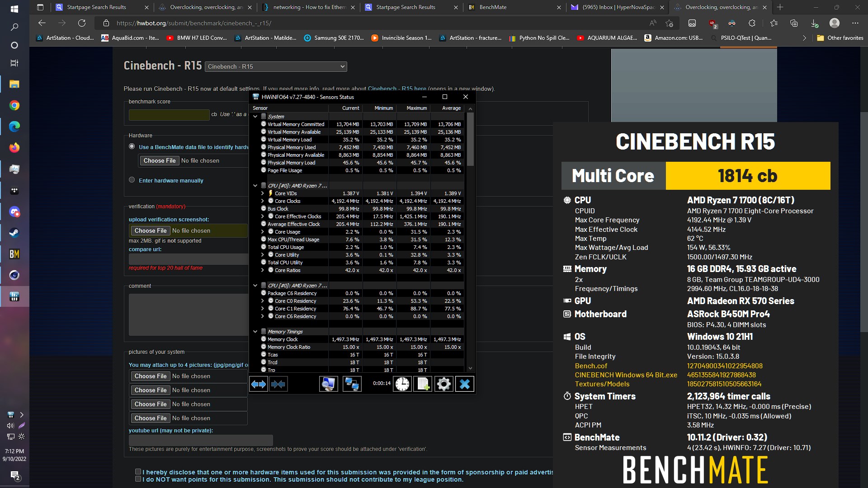Open Google Chrome from taskbar

click(14, 105)
